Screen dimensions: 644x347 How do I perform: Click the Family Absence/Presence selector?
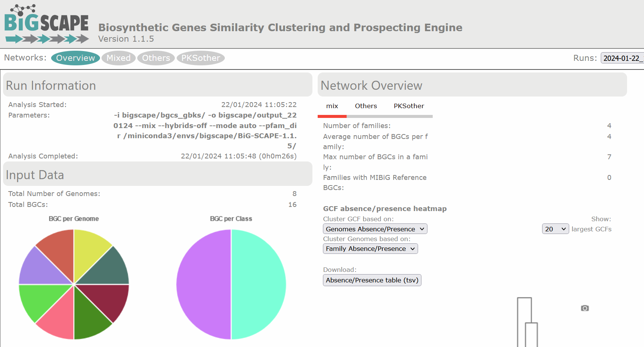370,248
